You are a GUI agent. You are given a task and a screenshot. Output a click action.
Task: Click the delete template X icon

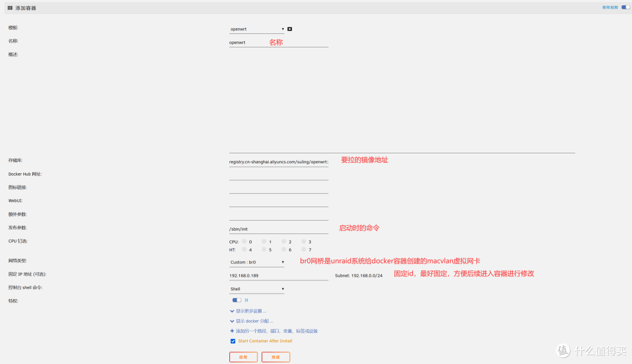point(290,29)
